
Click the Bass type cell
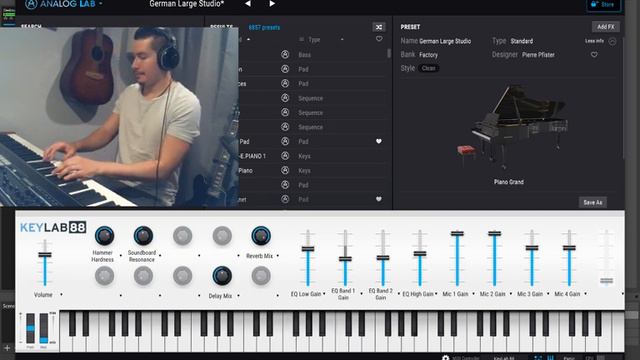[x=304, y=55]
